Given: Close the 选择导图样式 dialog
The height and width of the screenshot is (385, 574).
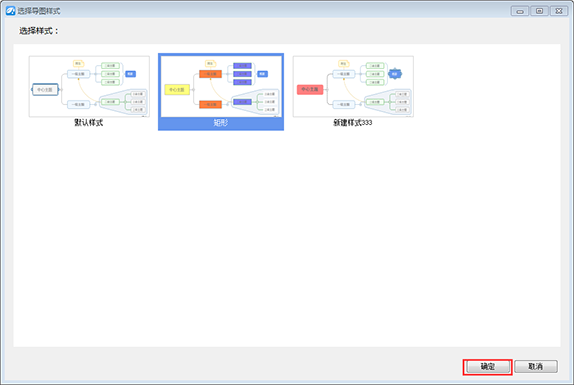Looking at the screenshot, I should click(559, 11).
